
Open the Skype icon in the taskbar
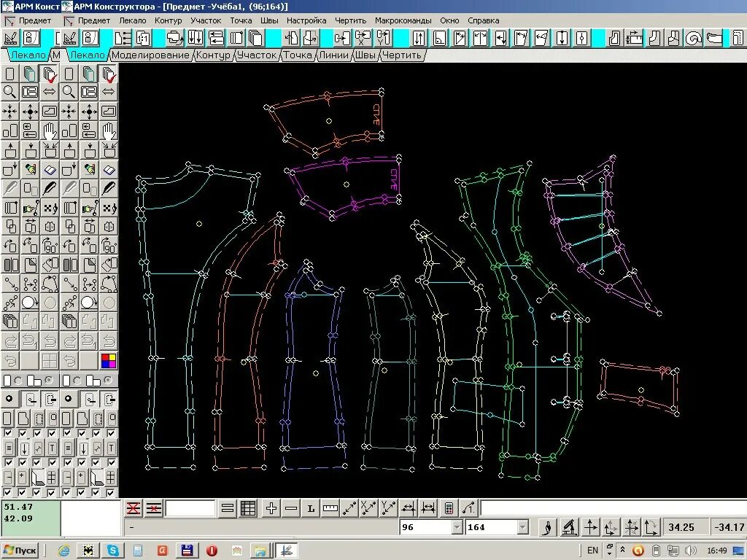coord(113,551)
